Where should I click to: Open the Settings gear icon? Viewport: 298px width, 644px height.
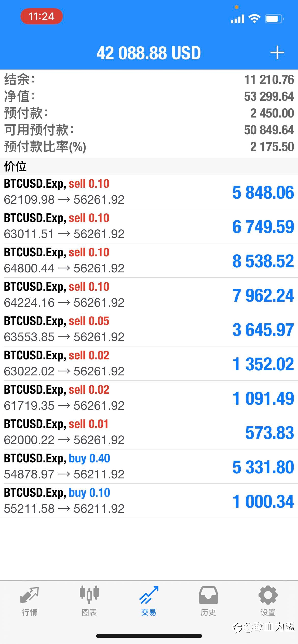click(x=268, y=595)
